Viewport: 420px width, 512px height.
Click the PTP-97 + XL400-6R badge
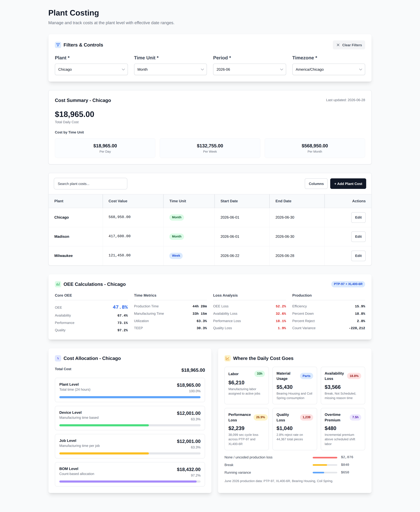348,284
